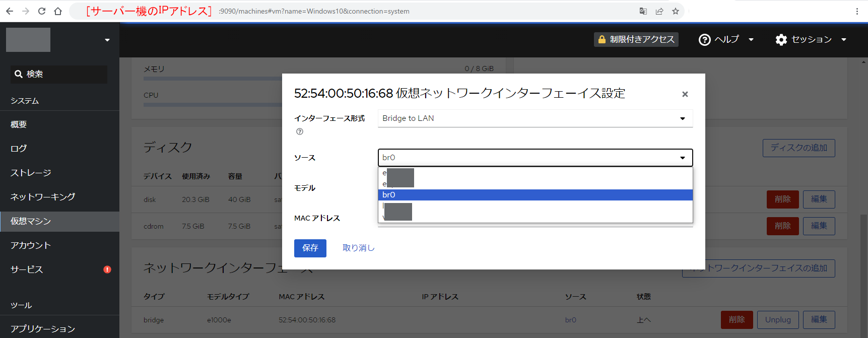Click the translate page icon
The height and width of the screenshot is (338, 868).
(x=643, y=11)
